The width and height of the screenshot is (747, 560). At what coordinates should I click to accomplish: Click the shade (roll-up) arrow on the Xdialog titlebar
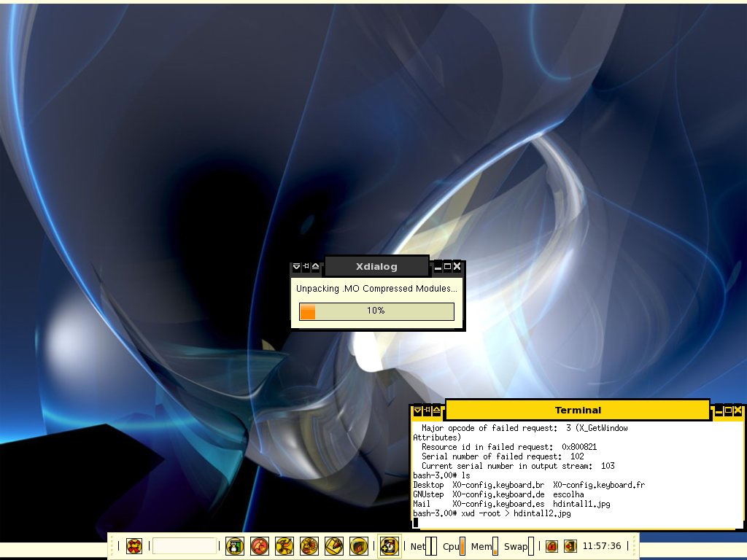tap(315, 266)
